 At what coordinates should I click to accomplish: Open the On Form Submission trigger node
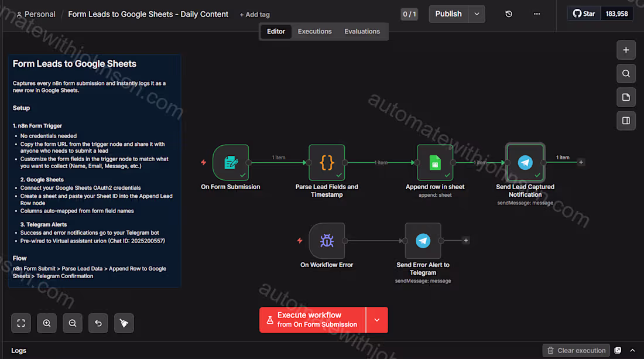tap(231, 163)
